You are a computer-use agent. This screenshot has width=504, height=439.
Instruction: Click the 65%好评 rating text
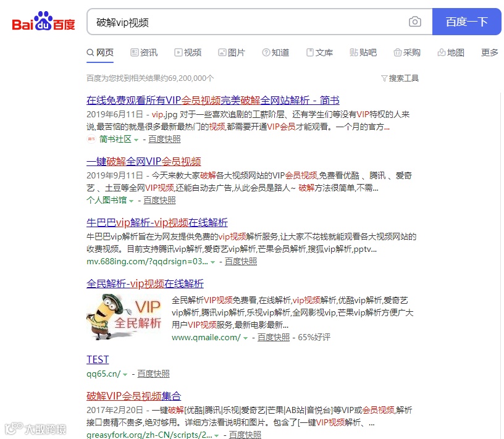[x=314, y=338]
